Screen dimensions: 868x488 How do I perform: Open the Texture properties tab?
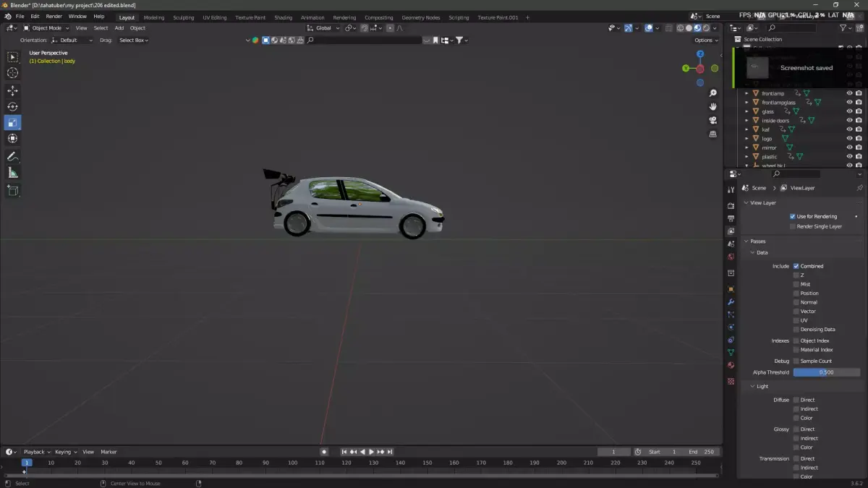tap(731, 381)
